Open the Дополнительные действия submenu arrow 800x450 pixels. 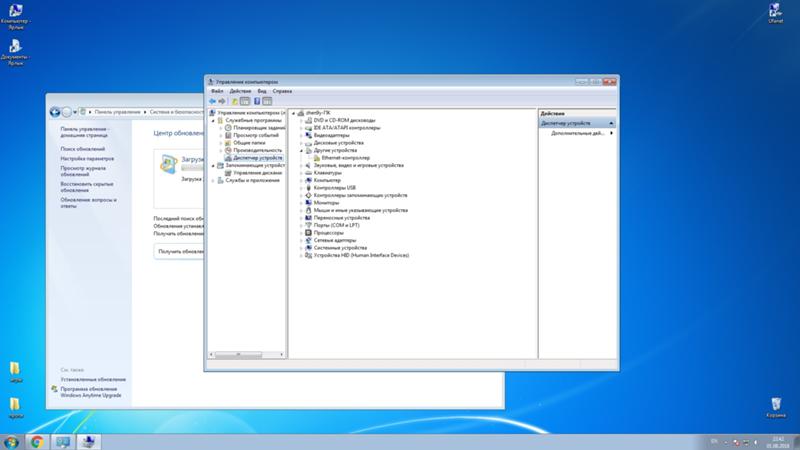pos(611,133)
